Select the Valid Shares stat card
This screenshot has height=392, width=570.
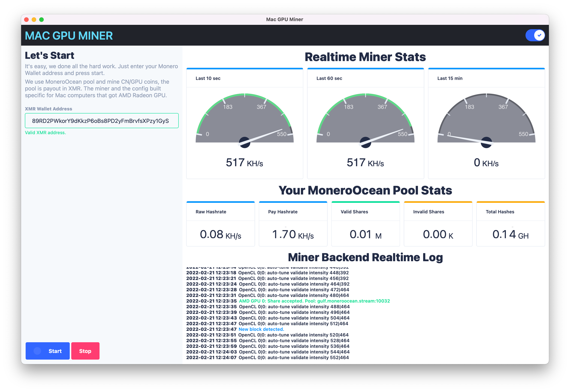pyautogui.click(x=365, y=224)
